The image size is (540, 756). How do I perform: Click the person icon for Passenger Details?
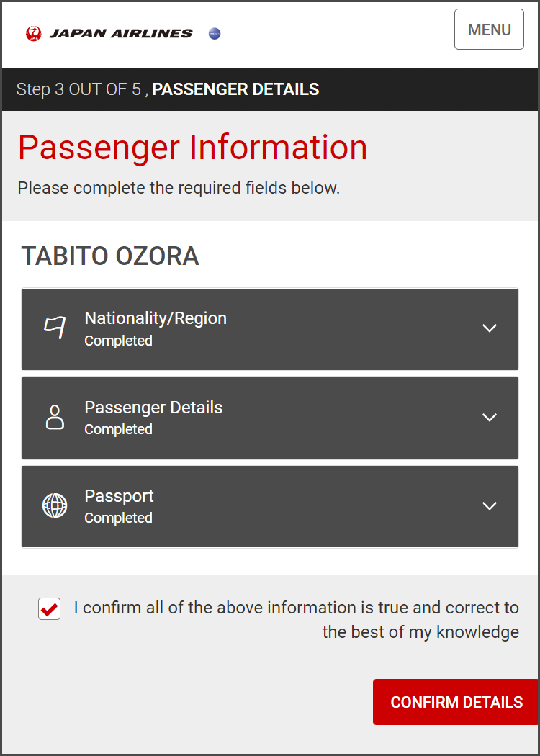55,417
